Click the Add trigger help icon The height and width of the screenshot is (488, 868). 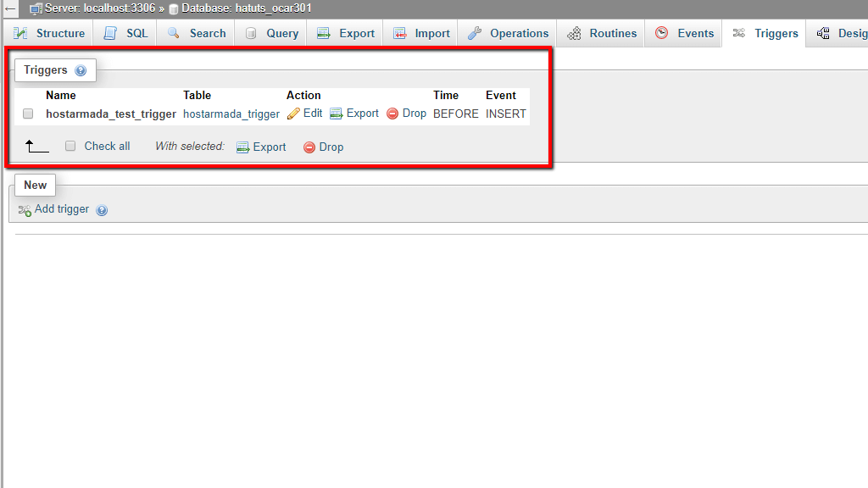pyautogui.click(x=102, y=209)
